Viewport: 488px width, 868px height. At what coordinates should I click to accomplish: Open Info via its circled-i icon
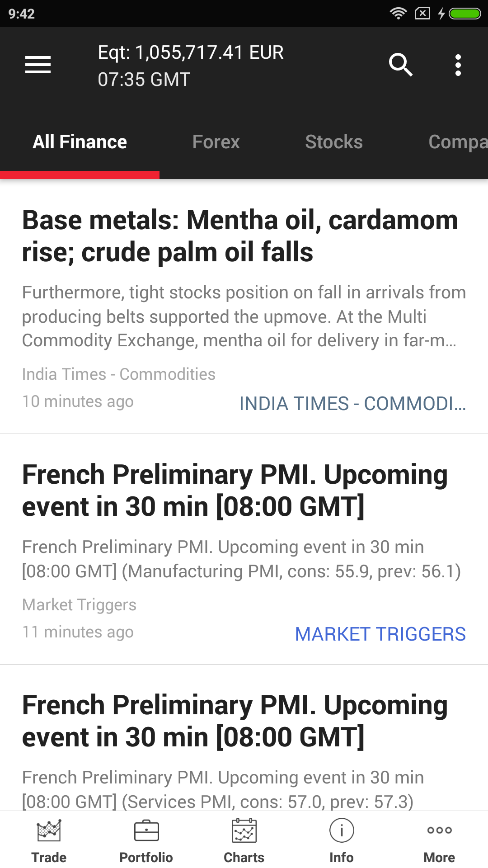point(342,831)
